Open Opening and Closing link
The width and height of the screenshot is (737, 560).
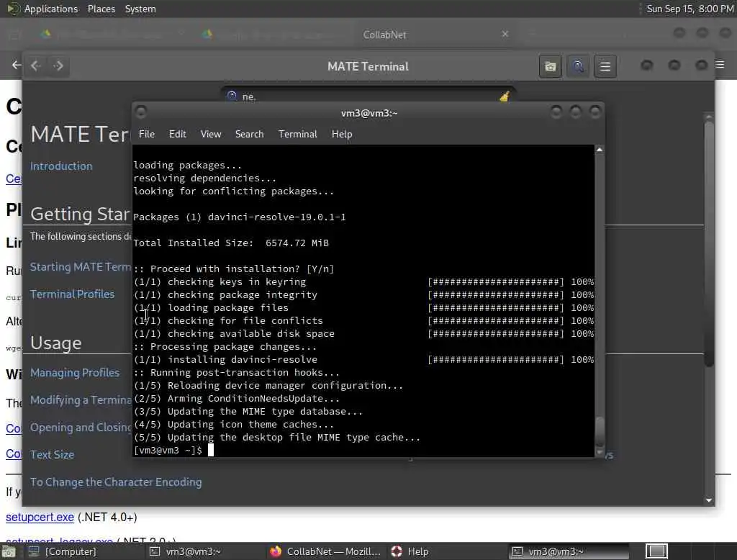point(81,428)
